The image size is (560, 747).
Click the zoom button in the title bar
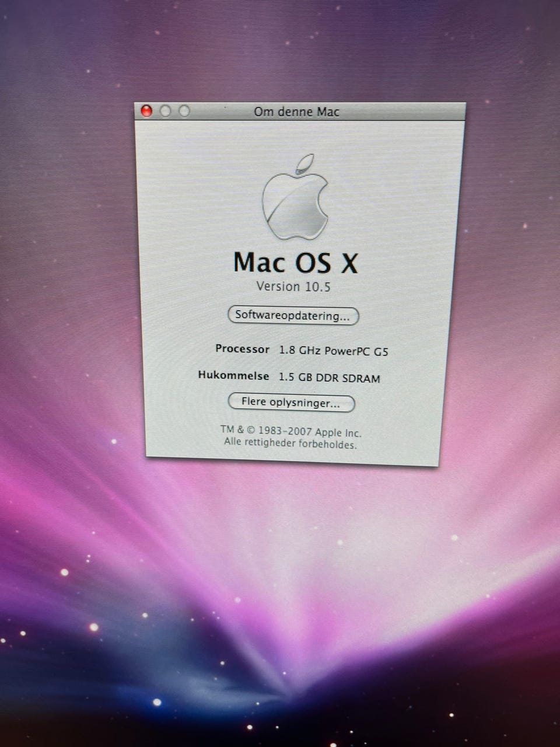click(184, 111)
